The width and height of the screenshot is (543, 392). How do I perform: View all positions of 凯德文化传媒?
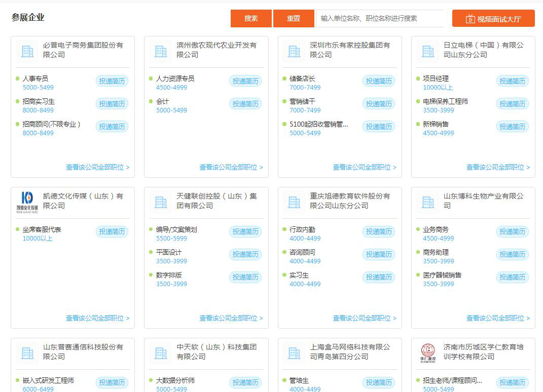point(98,318)
